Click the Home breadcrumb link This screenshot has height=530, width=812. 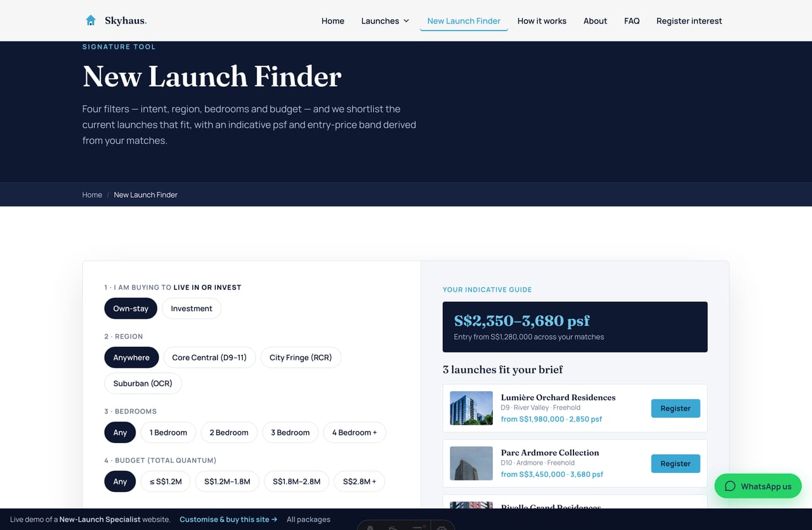[x=92, y=195]
